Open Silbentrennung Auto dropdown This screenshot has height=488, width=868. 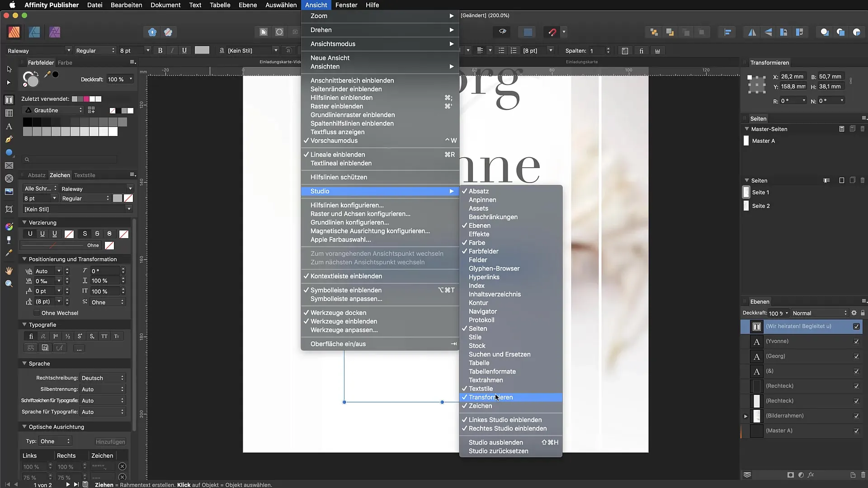[103, 389]
